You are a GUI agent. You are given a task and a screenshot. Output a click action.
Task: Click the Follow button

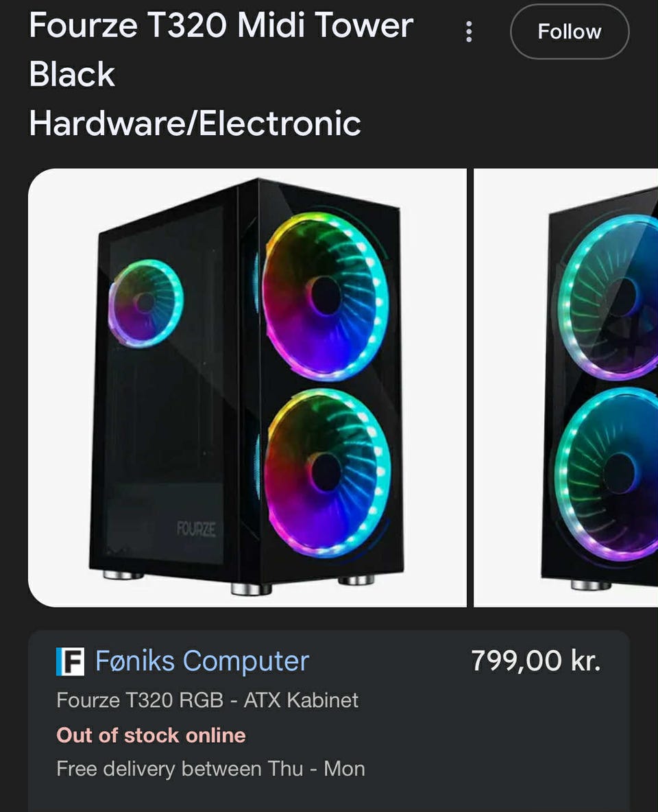pyautogui.click(x=570, y=32)
